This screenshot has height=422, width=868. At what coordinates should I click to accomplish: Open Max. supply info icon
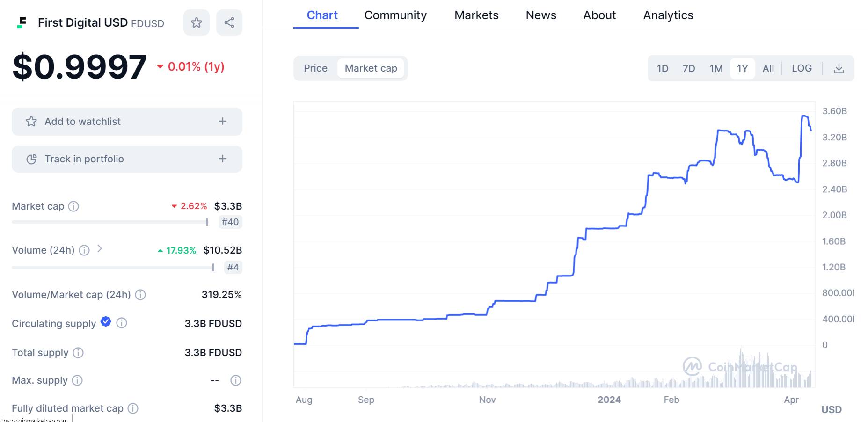pyautogui.click(x=77, y=380)
